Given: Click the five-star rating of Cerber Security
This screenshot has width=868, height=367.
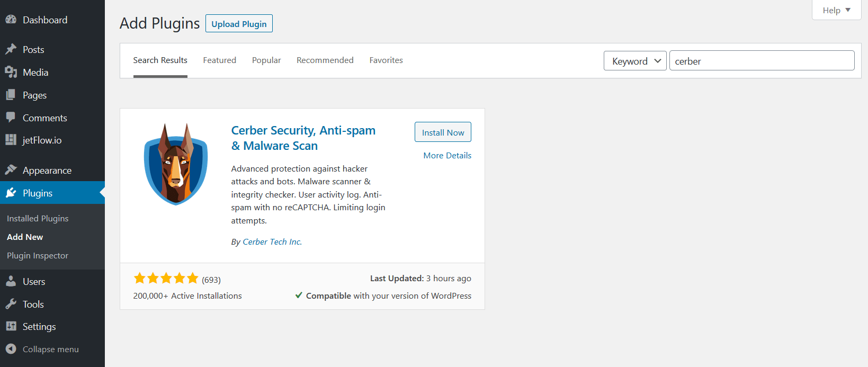Looking at the screenshot, I should tap(166, 278).
